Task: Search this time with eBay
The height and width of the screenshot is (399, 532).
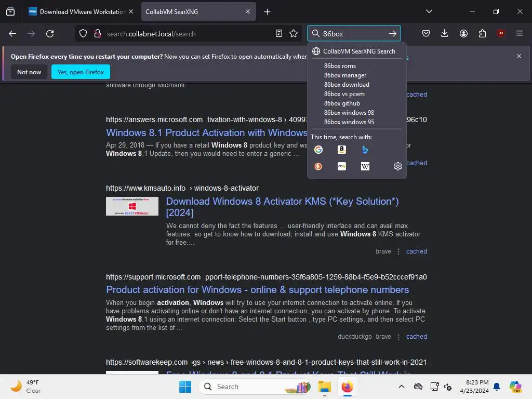Action: pos(342,166)
